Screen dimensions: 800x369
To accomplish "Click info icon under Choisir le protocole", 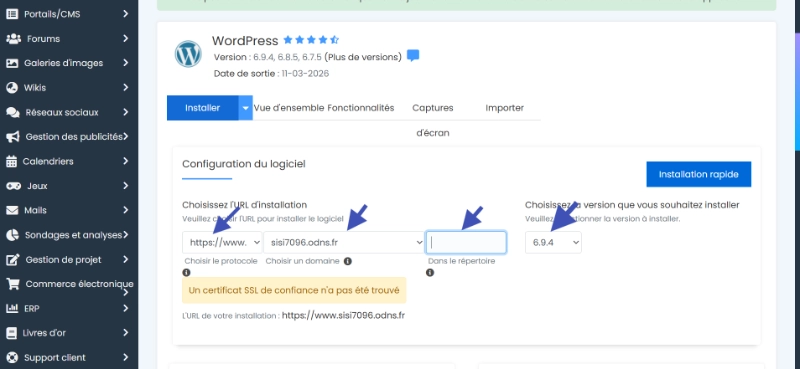I will coord(186,273).
